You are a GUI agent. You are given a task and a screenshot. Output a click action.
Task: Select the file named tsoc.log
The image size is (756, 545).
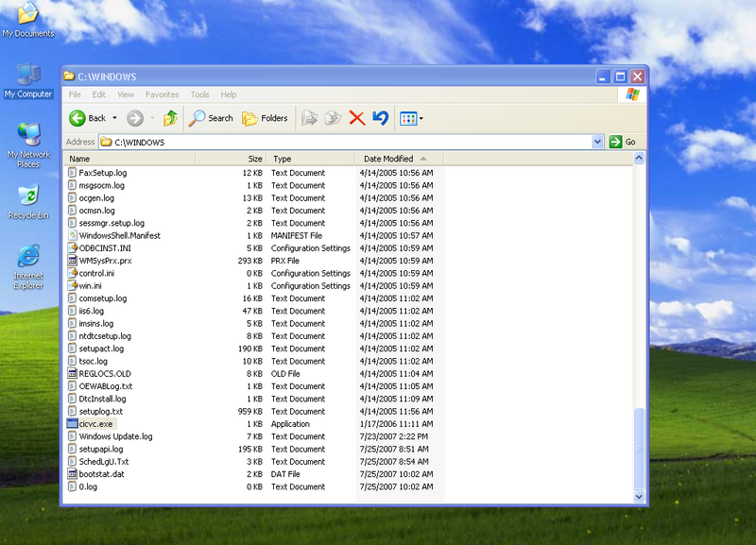click(93, 362)
